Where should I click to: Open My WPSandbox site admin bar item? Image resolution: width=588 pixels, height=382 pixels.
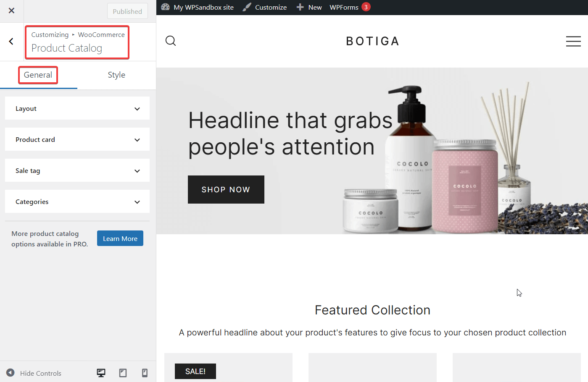pos(203,7)
